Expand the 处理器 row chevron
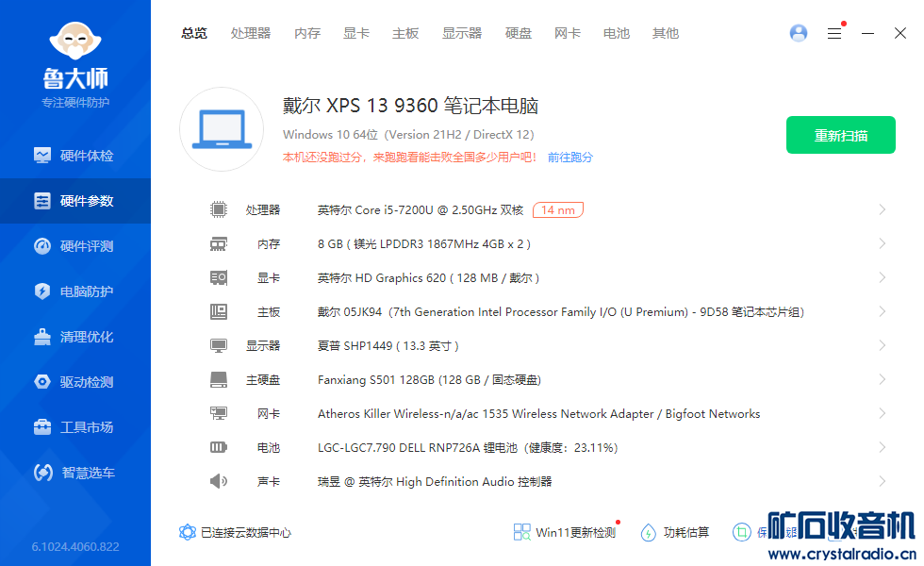This screenshot has height=566, width=924. pyautogui.click(x=883, y=209)
